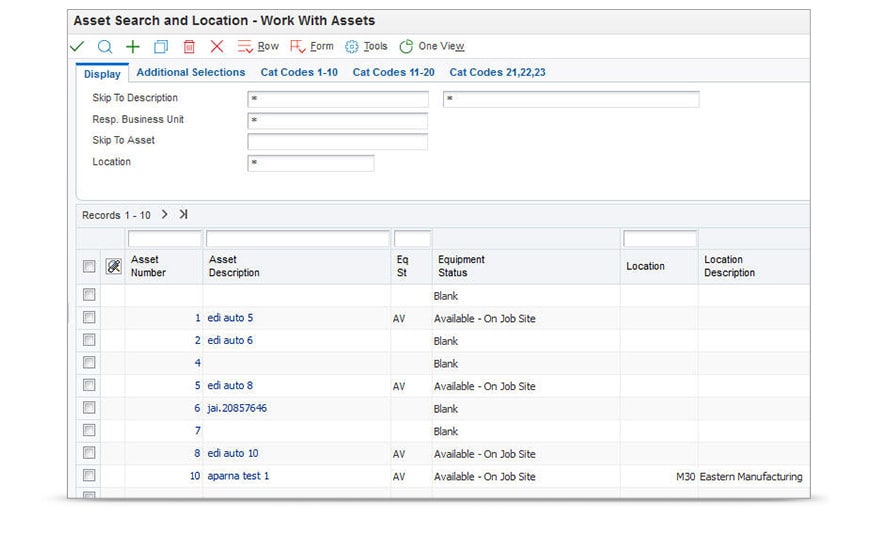Click the red trash Delete icon
This screenshot has height=533, width=880.
click(189, 47)
